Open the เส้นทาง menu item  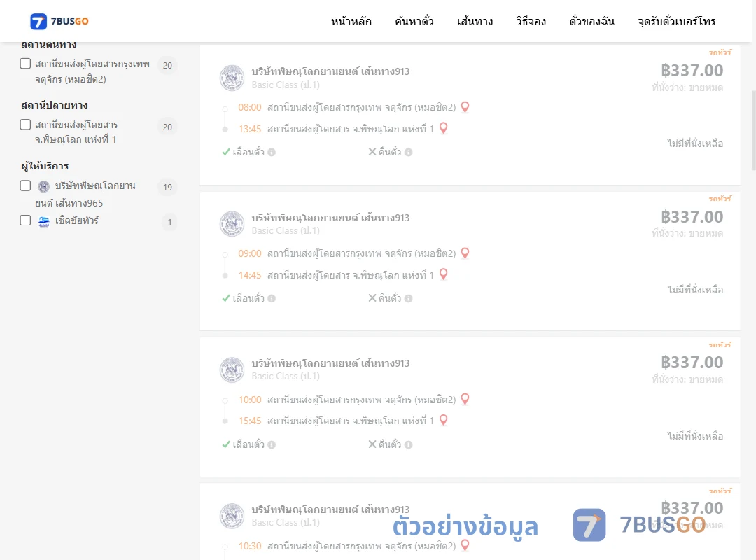pyautogui.click(x=475, y=21)
